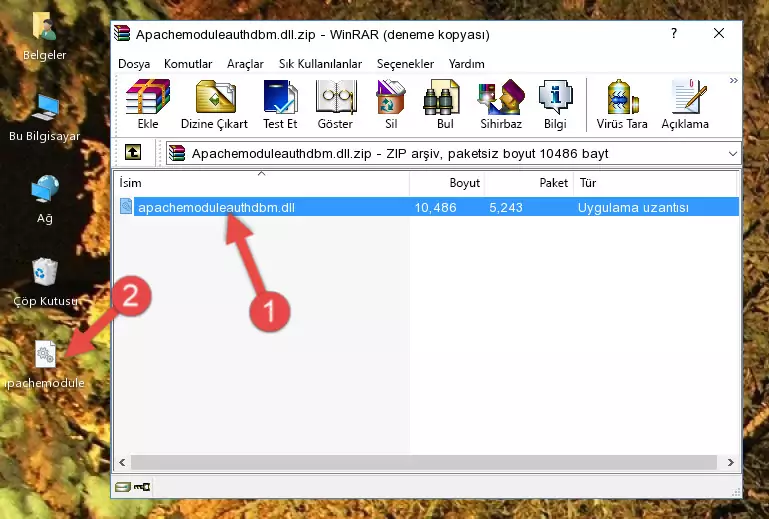
Task: Click the size value 10,486
Action: (436, 208)
